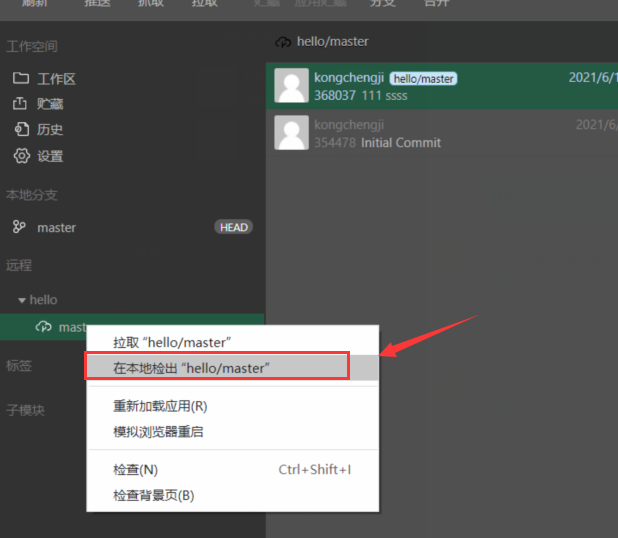Choose 模拟浏览器重启 in context menu
This screenshot has width=618, height=538.
233,432
